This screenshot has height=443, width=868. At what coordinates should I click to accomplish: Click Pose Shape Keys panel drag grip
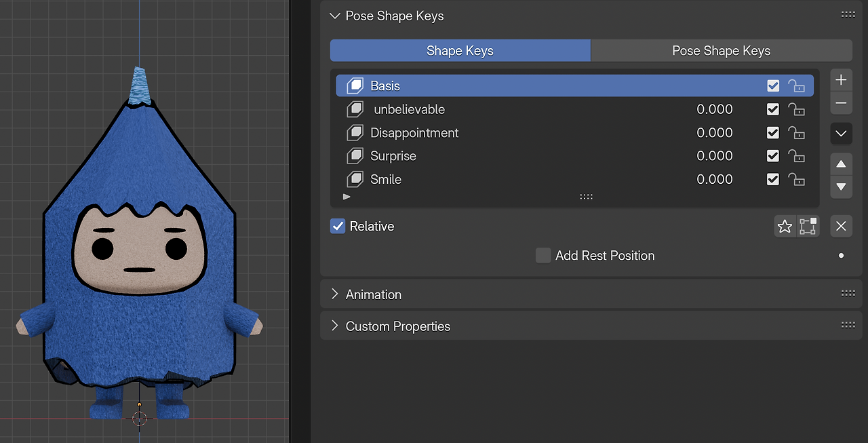[x=848, y=14]
